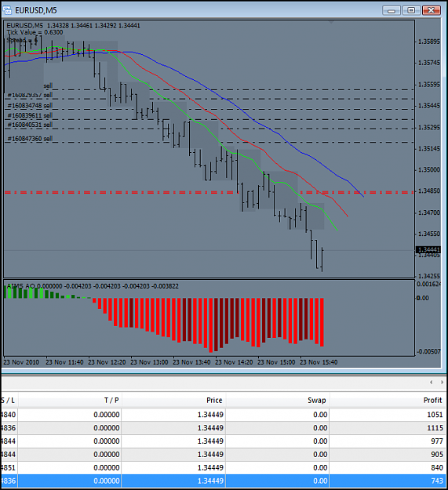The image size is (448, 490).
Task: Click the left scroll arrow above the table
Action: point(432,382)
